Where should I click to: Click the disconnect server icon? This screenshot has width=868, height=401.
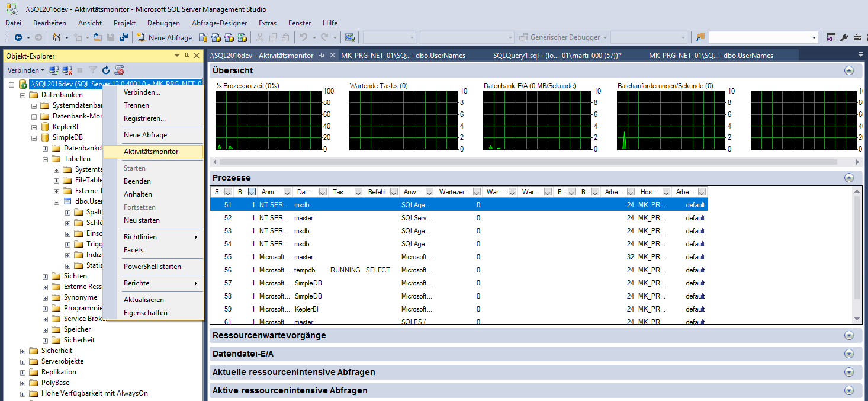click(x=67, y=70)
